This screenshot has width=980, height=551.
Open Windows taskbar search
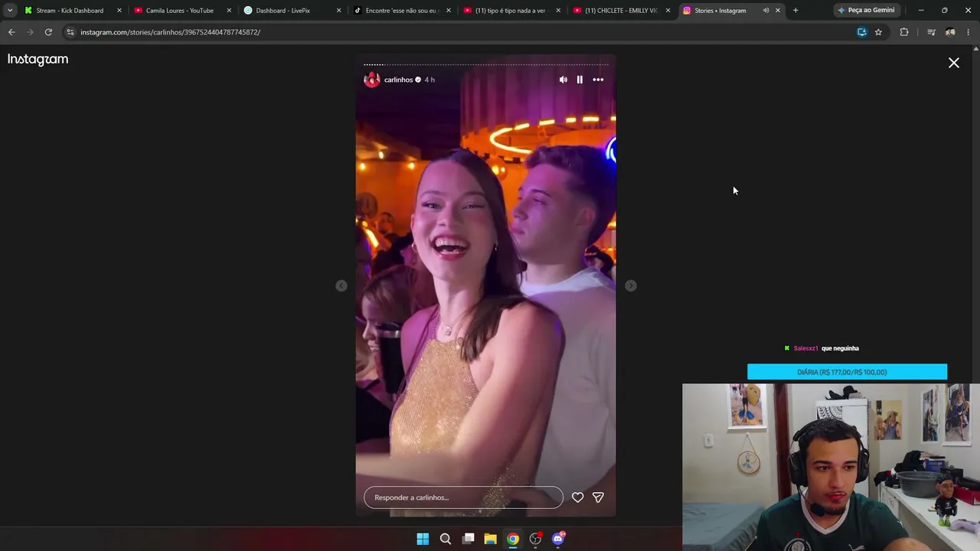point(446,539)
